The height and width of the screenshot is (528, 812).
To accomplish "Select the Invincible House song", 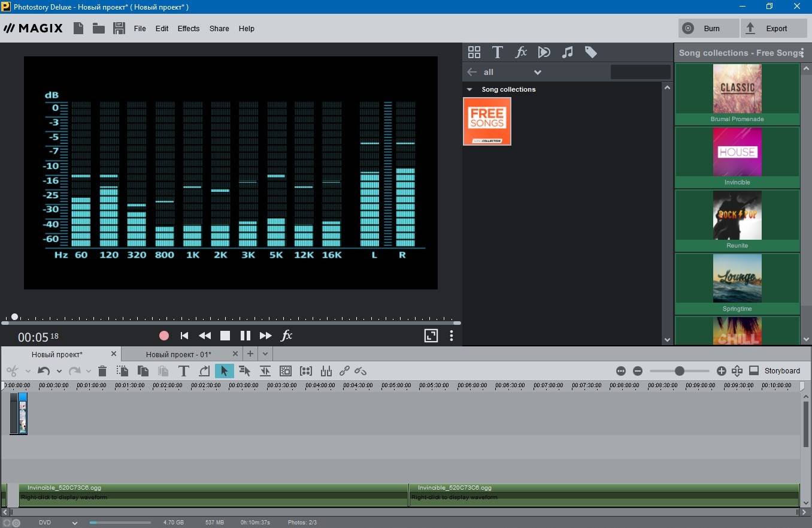I will point(737,157).
